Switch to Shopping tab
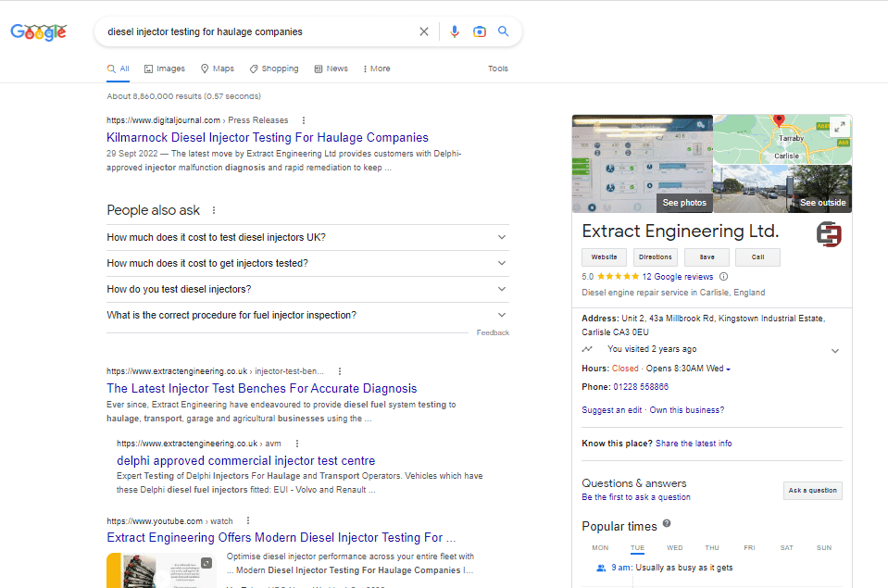The height and width of the screenshot is (588, 888). pos(274,69)
